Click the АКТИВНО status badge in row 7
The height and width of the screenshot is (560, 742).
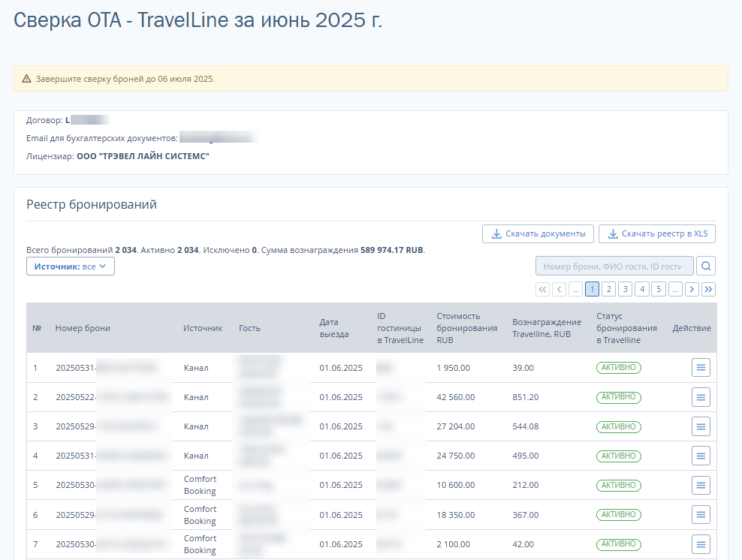(x=619, y=544)
